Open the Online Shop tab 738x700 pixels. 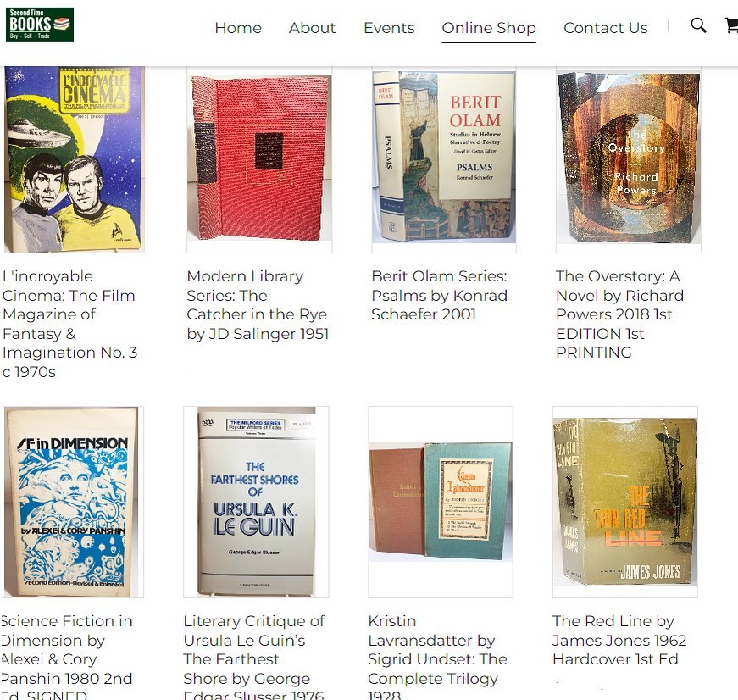(489, 28)
